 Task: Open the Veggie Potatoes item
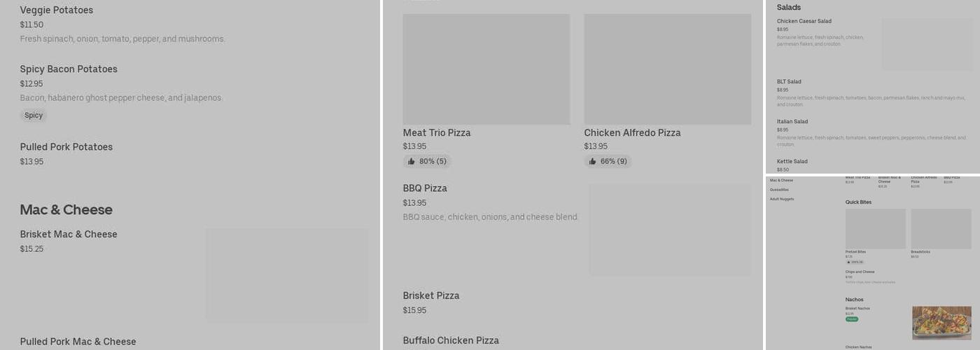coord(57,10)
